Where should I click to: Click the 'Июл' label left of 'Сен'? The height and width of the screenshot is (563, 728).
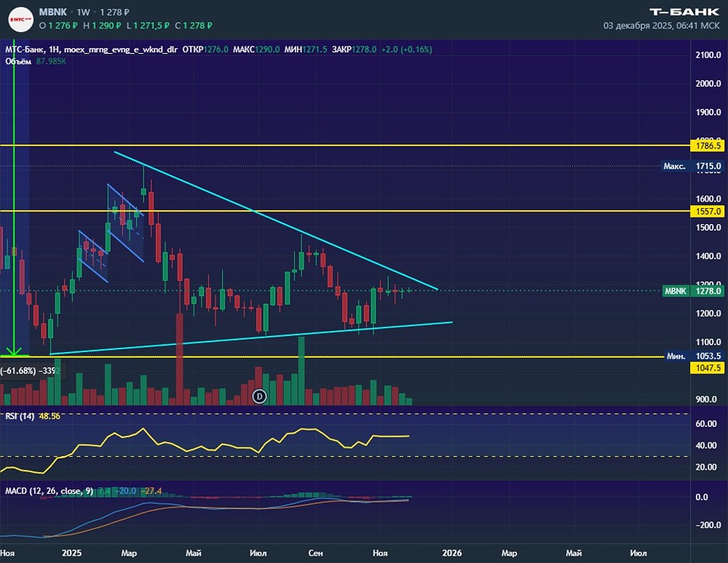coord(258,553)
